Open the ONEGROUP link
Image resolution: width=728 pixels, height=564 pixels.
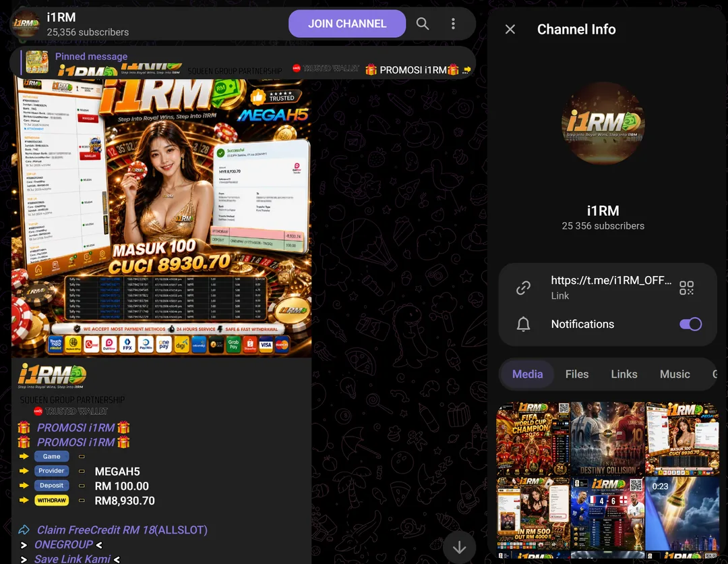pyautogui.click(x=63, y=544)
